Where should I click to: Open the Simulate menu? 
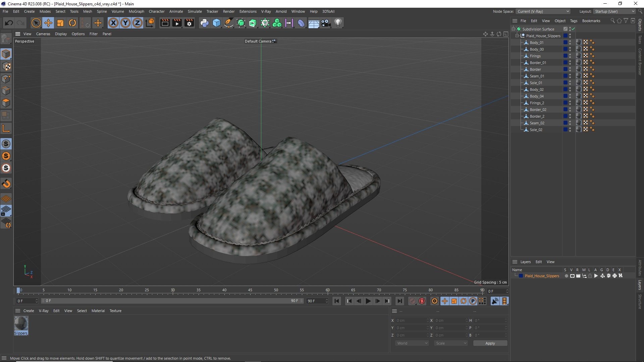(195, 11)
